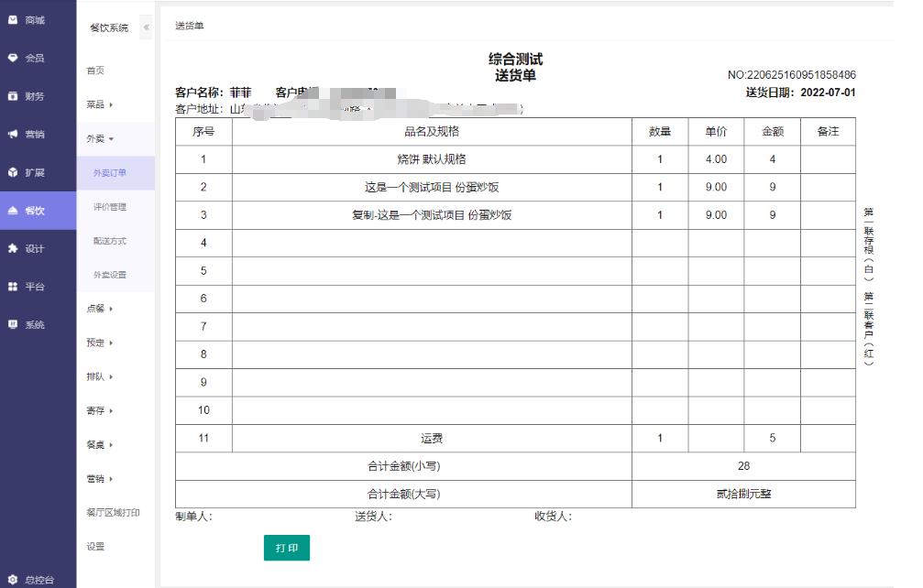This screenshot has width=923, height=588.
Task: Open the 餐厅区域打印 link
Action: coord(113,513)
